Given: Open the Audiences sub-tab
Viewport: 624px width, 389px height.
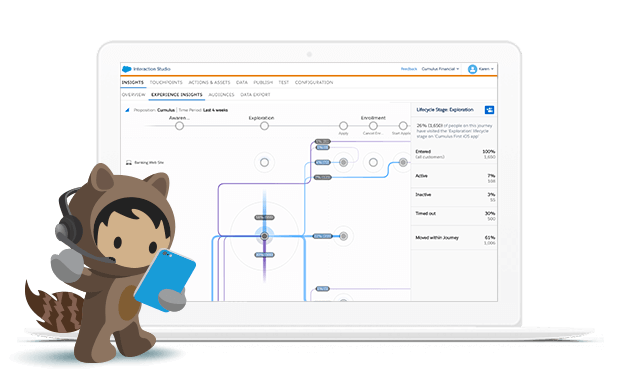Looking at the screenshot, I should tap(221, 95).
